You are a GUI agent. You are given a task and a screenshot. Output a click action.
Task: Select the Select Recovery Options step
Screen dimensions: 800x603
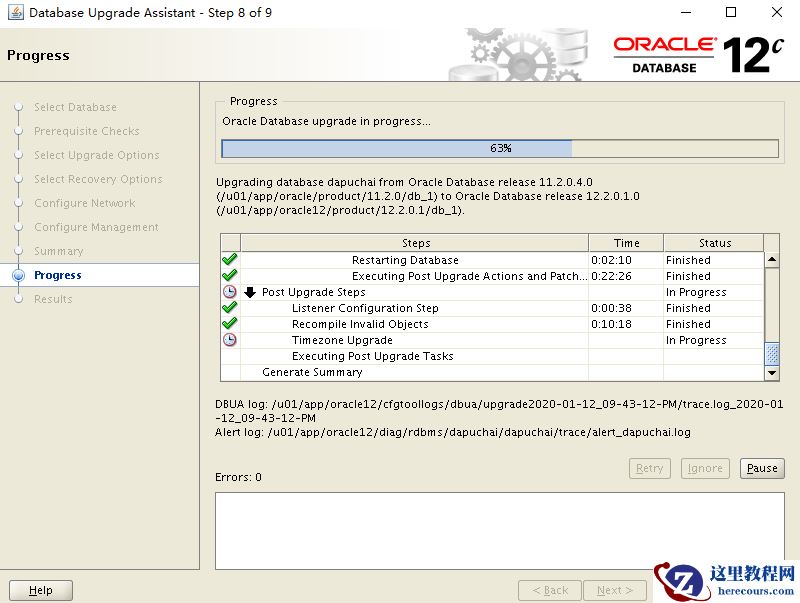coord(98,179)
